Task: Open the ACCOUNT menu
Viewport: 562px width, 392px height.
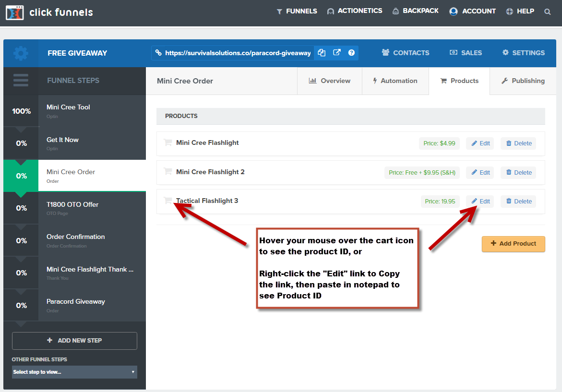Action: (472, 11)
